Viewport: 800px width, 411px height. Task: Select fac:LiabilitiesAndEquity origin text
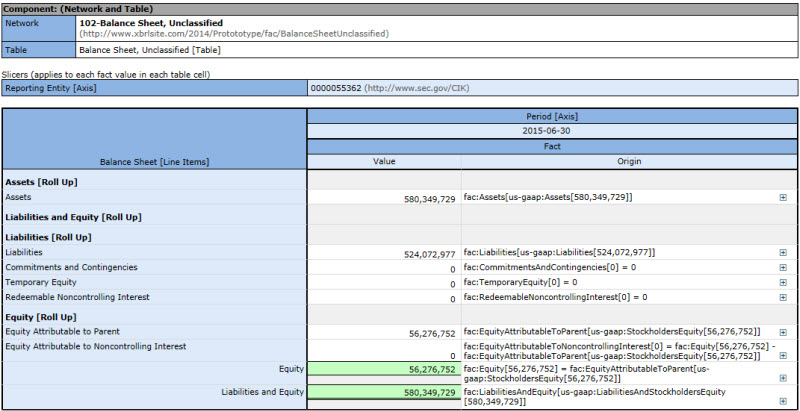595,397
